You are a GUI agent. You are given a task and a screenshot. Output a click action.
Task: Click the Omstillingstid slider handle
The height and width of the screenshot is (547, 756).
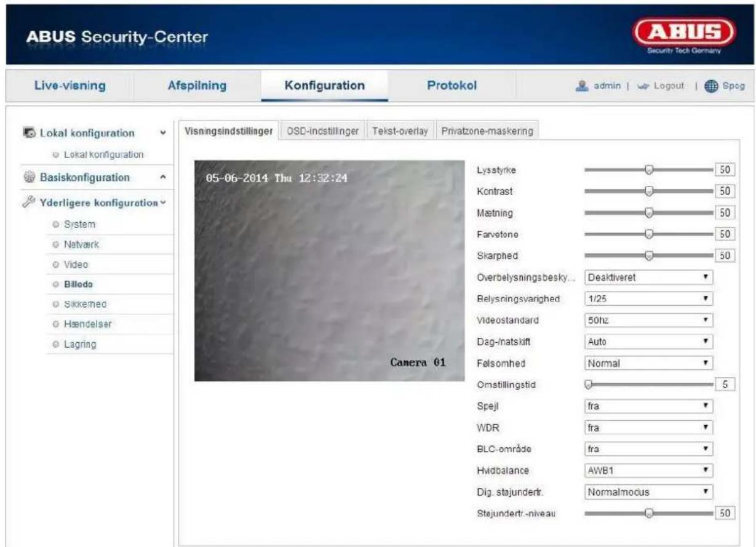coord(588,385)
